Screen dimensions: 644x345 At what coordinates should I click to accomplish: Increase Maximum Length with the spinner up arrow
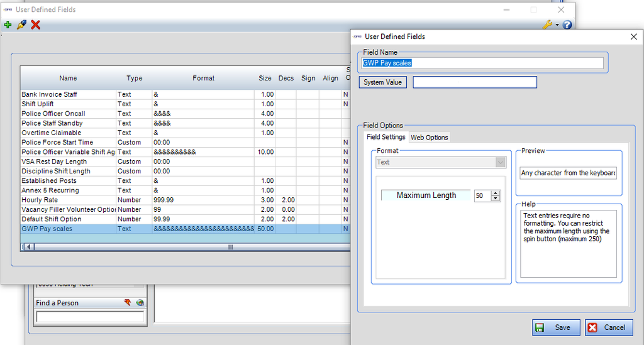[x=496, y=193]
